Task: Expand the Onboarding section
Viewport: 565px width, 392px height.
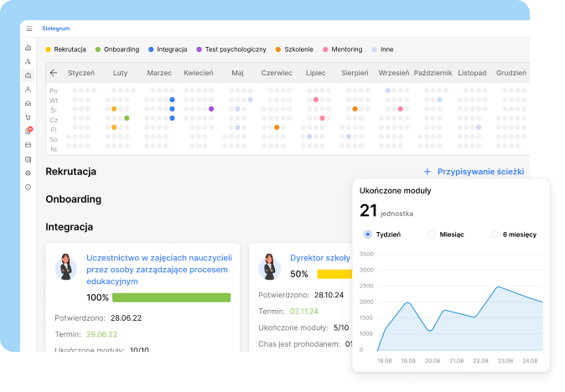Action: (73, 199)
